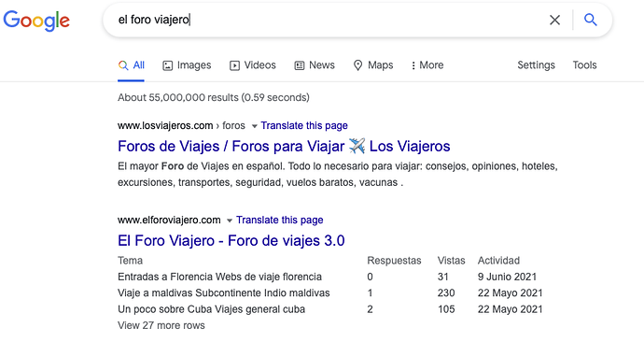The width and height of the screenshot is (644, 342).
Task: Open the More search categories menu
Action: click(427, 65)
